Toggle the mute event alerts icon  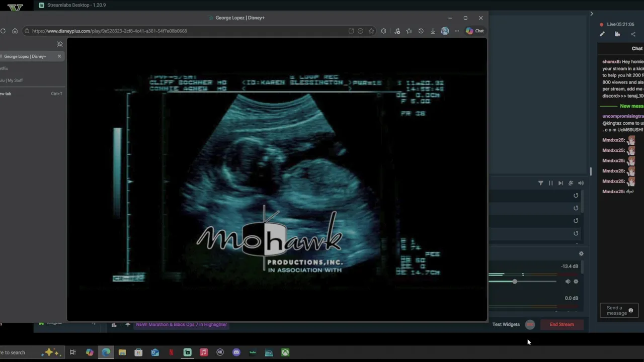(x=571, y=184)
